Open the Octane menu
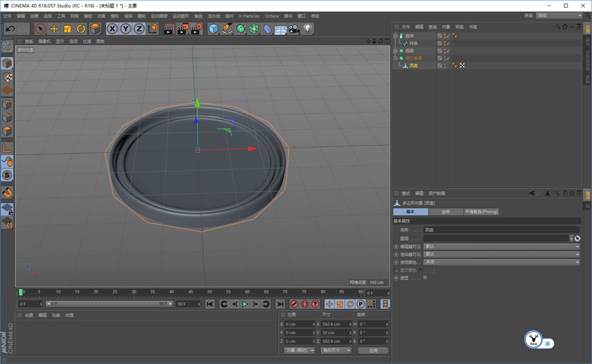Viewport: 592px width, 364px height. [x=272, y=16]
